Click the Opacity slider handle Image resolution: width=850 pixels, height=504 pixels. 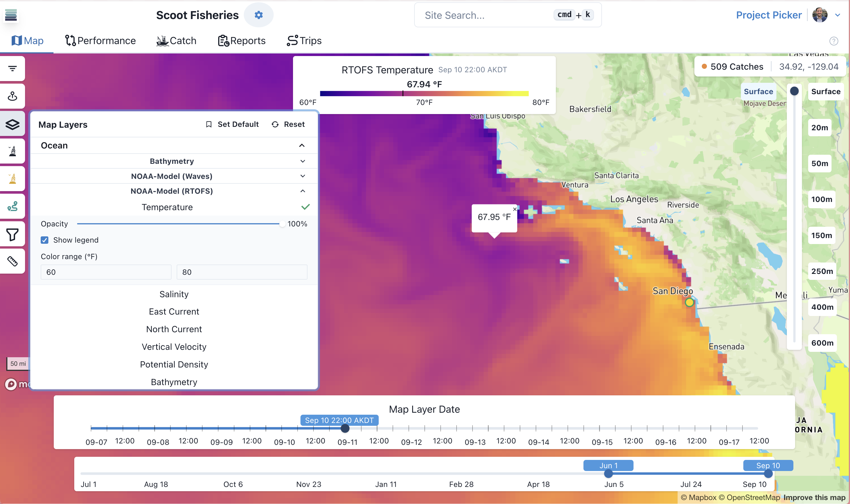[282, 224]
